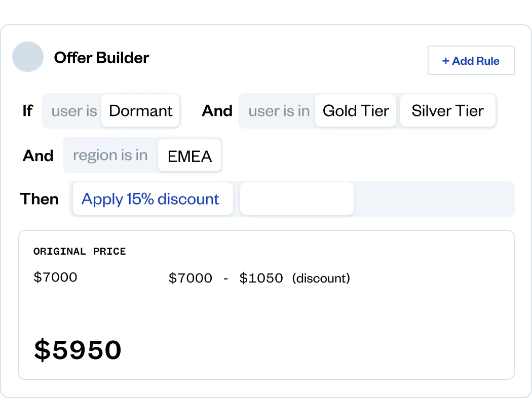Select the EMEA region value
This screenshot has height=398, width=532.
pos(189,156)
